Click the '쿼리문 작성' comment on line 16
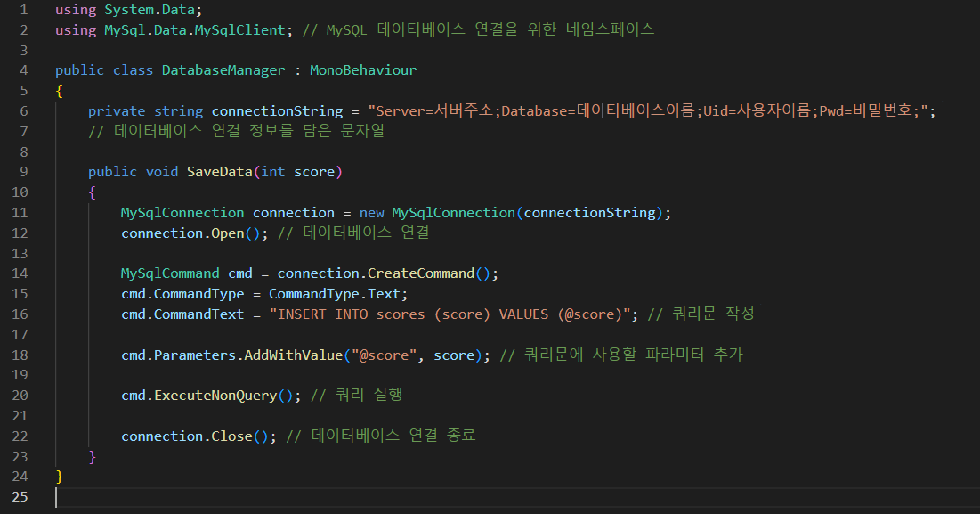 tap(713, 314)
